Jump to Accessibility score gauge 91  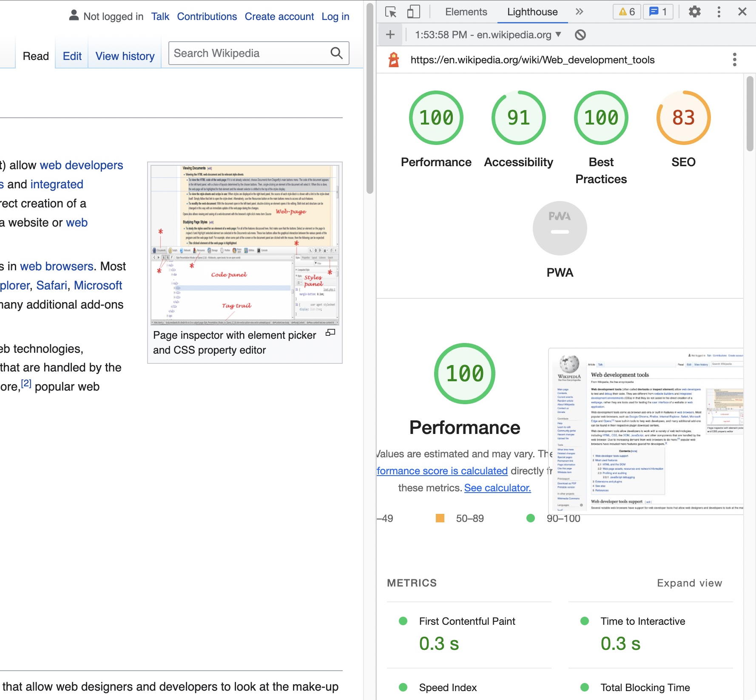[519, 118]
